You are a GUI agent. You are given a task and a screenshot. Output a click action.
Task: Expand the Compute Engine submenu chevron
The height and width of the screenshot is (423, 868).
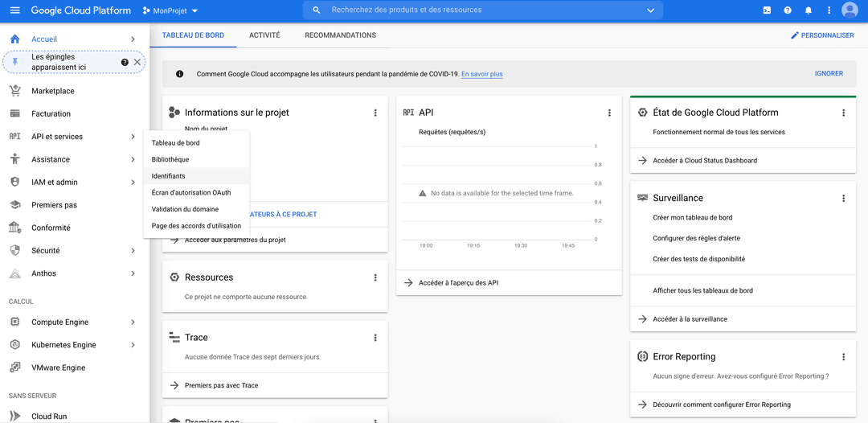tap(133, 322)
